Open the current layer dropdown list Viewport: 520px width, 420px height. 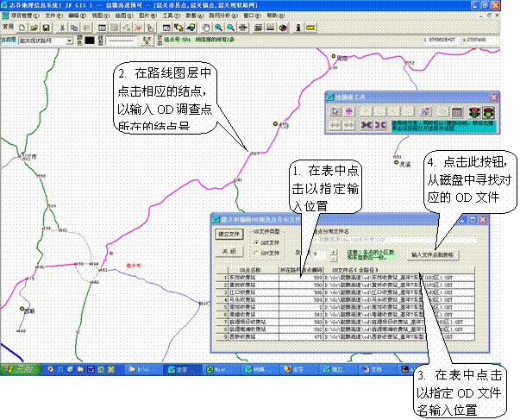pyautogui.click(x=69, y=41)
